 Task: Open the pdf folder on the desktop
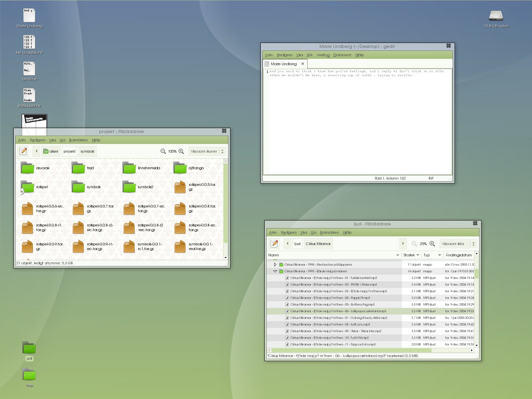[x=29, y=347]
